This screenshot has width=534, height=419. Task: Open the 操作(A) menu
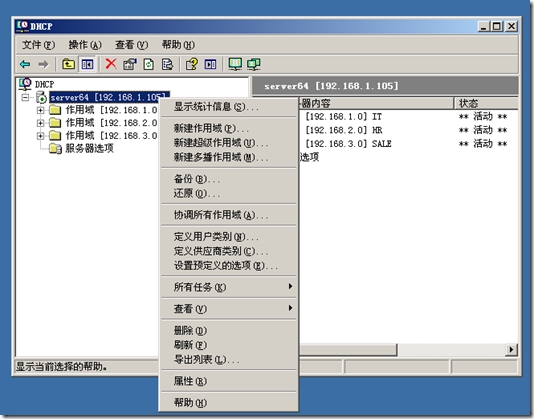point(85,45)
